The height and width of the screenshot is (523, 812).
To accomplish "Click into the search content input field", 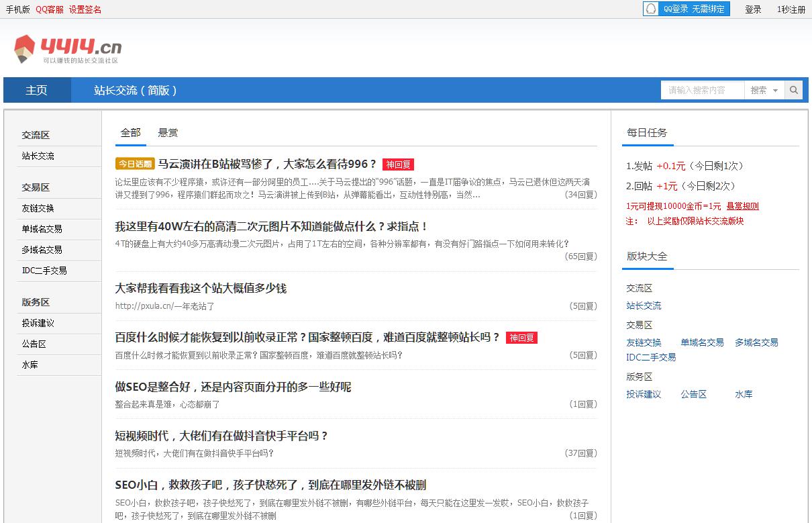I will (x=702, y=90).
